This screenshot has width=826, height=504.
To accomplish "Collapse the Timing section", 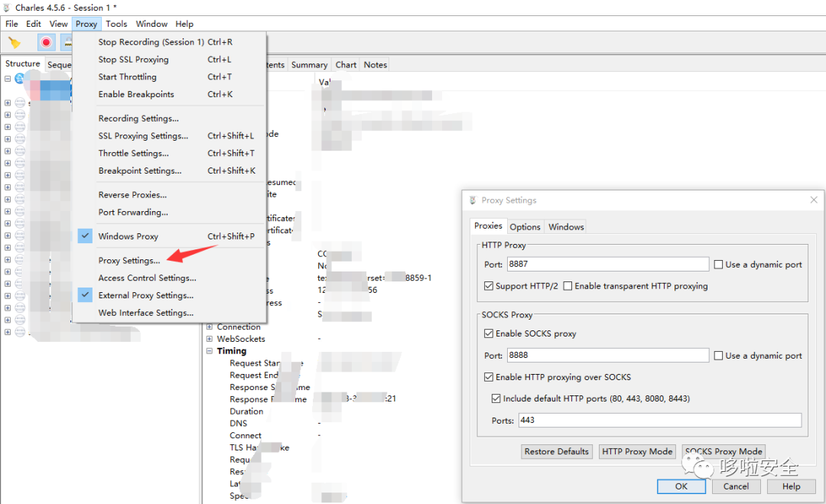I will tap(210, 351).
